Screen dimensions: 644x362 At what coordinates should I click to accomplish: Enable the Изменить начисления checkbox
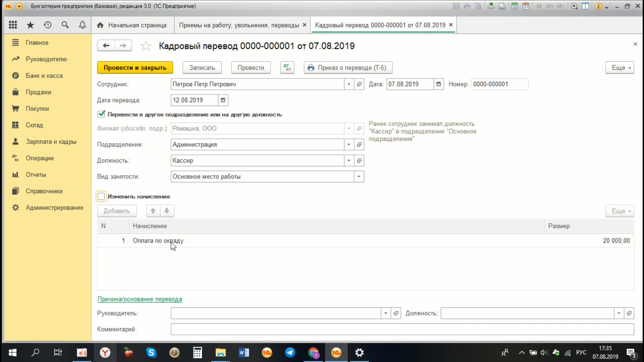pyautogui.click(x=101, y=196)
